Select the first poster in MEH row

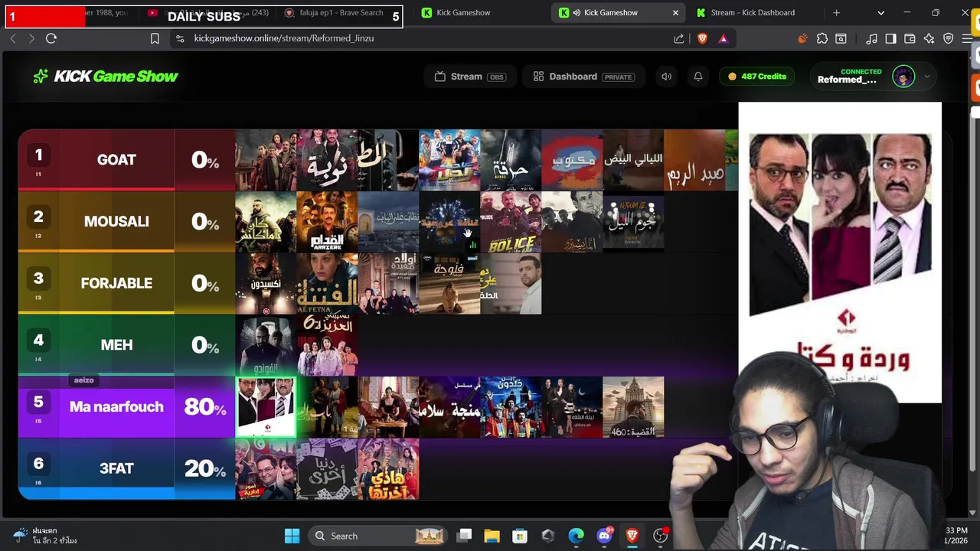(x=266, y=345)
